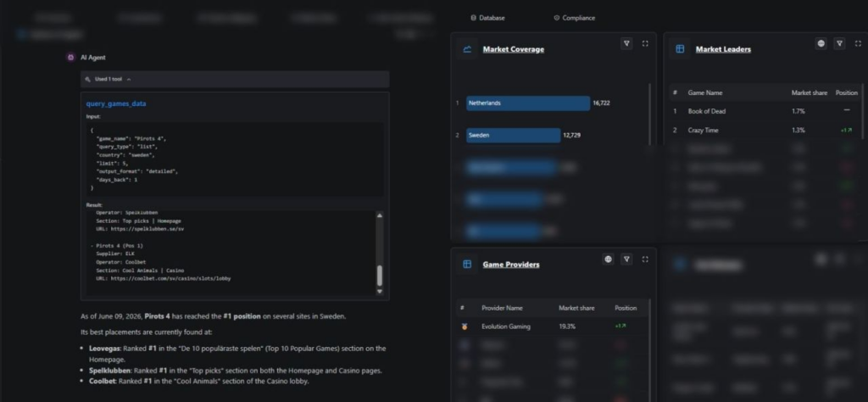Click the 1.3% market share value
This screenshot has width=868, height=402.
[x=798, y=130]
